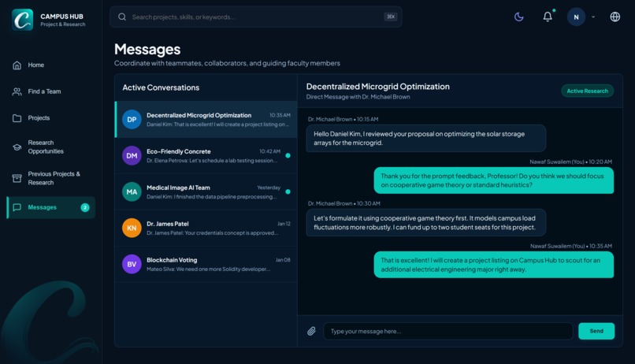Open the language globe icon
The width and height of the screenshot is (635, 364).
pos(615,17)
